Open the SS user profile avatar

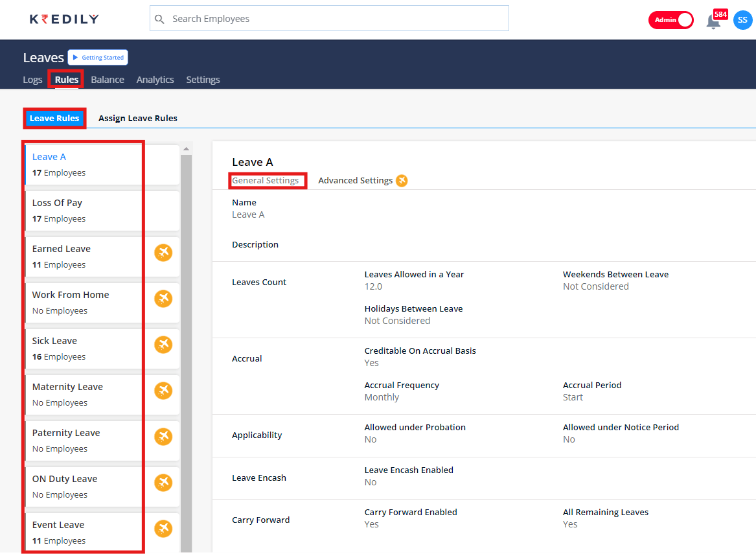(x=742, y=20)
